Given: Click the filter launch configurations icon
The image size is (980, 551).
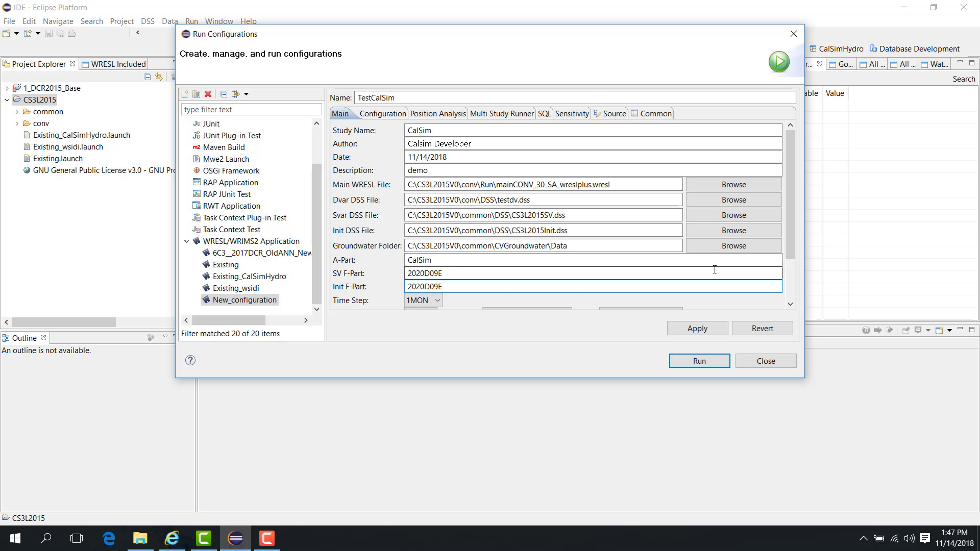Looking at the screenshot, I should (236, 94).
